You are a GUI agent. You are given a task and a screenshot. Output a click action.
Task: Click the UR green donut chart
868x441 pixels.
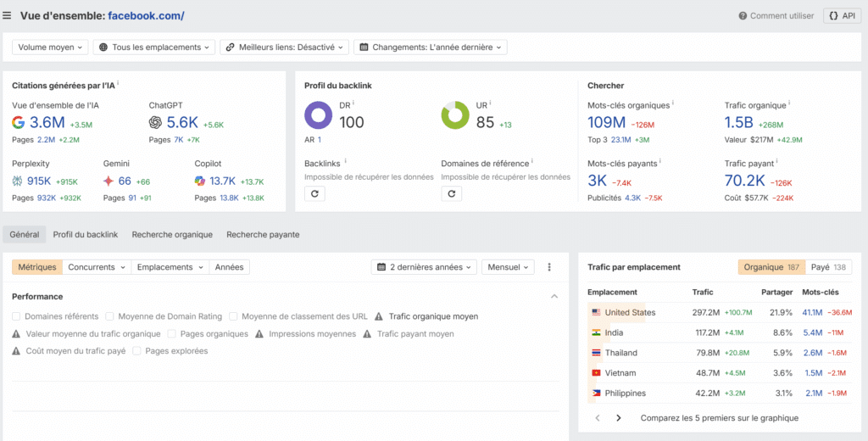(x=455, y=115)
